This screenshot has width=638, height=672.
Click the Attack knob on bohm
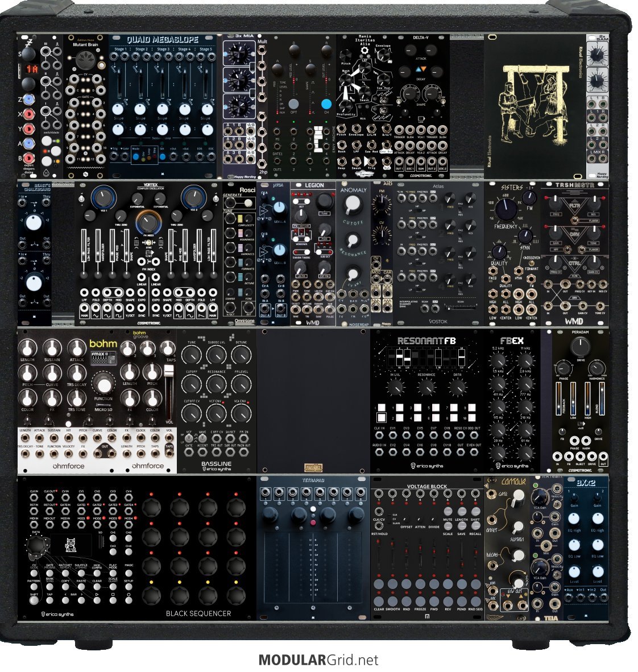pos(77,347)
